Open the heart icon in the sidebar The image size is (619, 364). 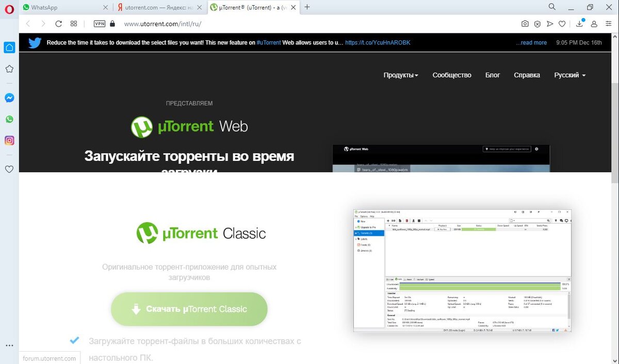coord(9,169)
